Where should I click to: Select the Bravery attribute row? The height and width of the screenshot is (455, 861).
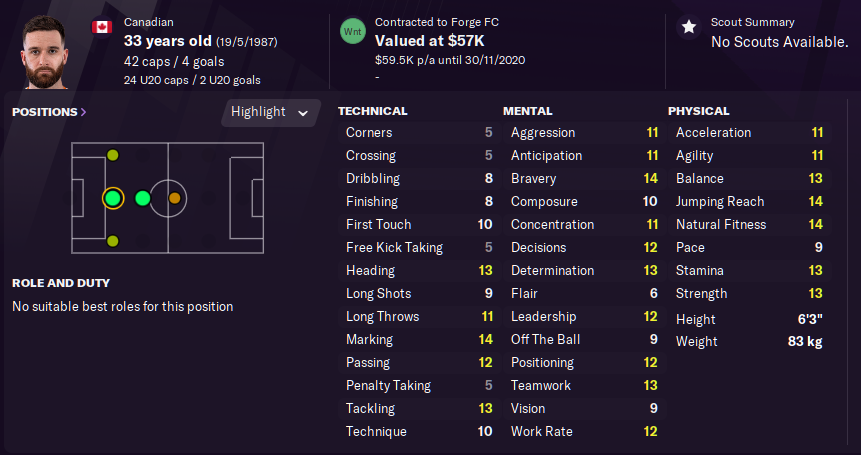click(584, 178)
